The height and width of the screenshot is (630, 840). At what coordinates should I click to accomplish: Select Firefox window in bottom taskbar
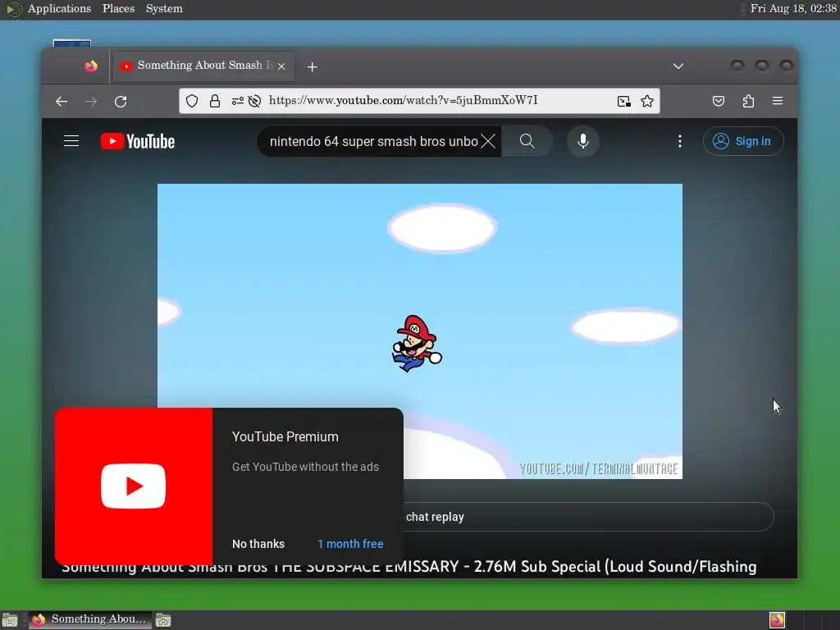[x=90, y=620]
